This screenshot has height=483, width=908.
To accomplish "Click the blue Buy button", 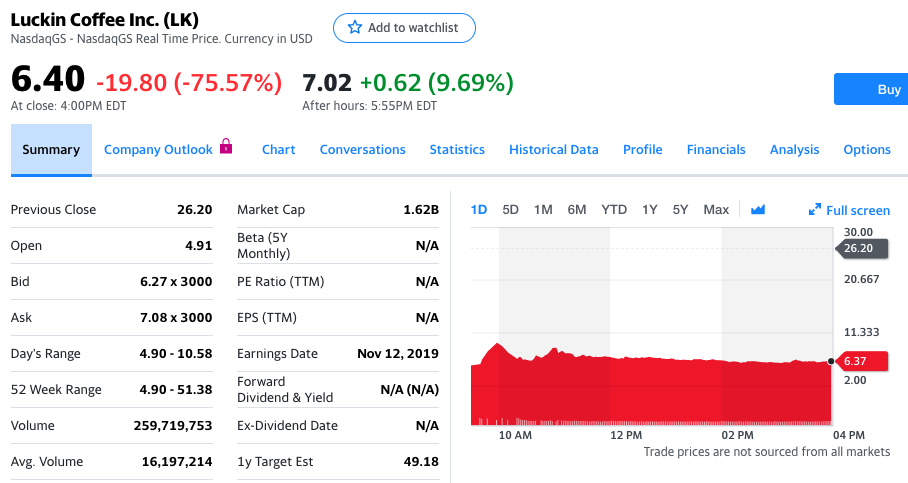I will click(x=871, y=89).
